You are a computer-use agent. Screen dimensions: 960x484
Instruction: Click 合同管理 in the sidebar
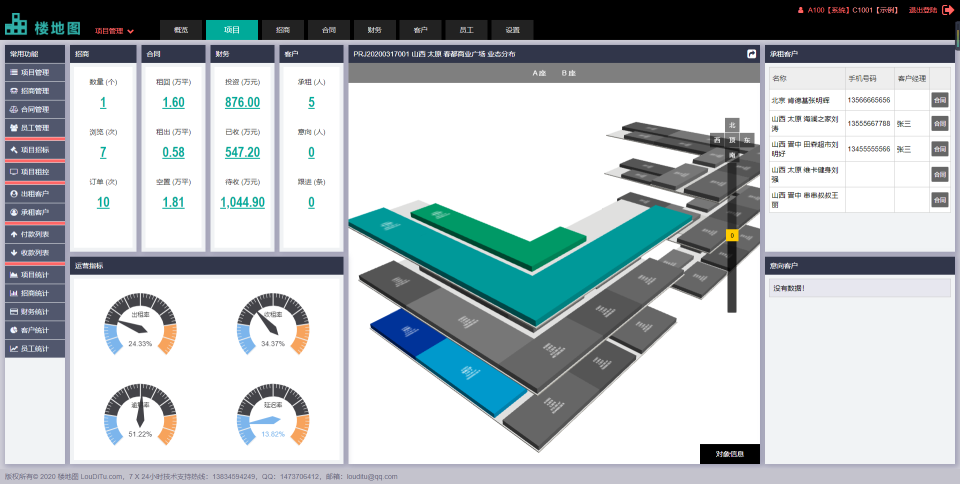pos(35,109)
